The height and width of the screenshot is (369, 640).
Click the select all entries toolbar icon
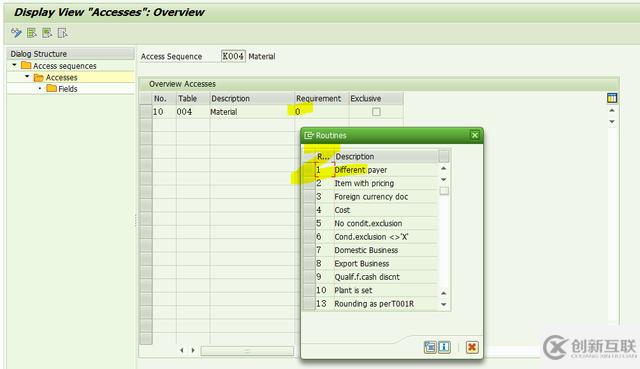(x=32, y=33)
